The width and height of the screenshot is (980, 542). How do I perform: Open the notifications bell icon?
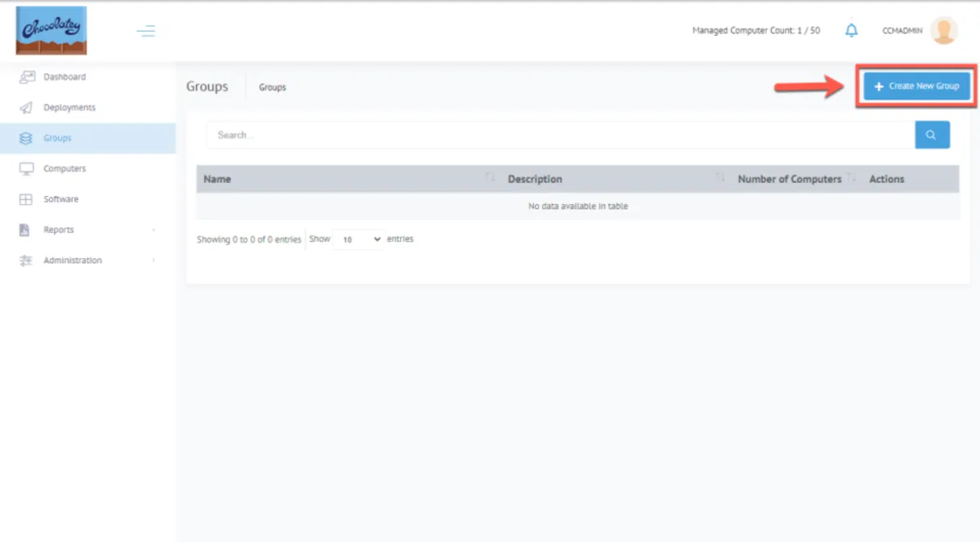[x=852, y=30]
